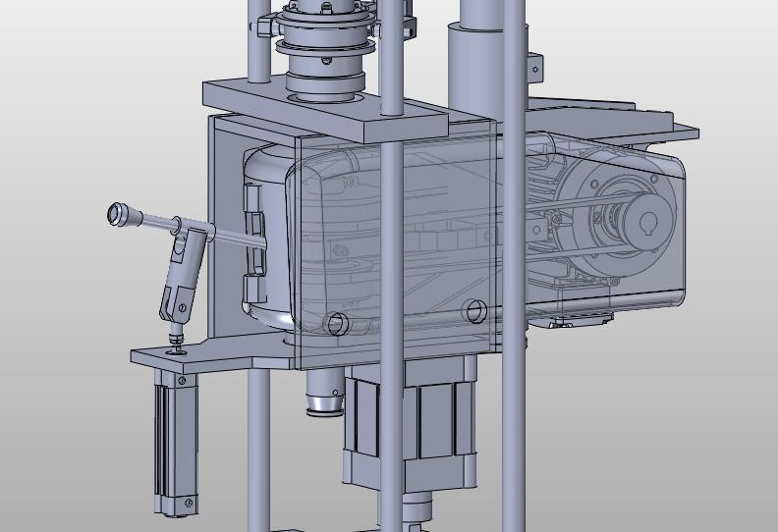Select the pulley hub with keyway slot

click(x=646, y=220)
